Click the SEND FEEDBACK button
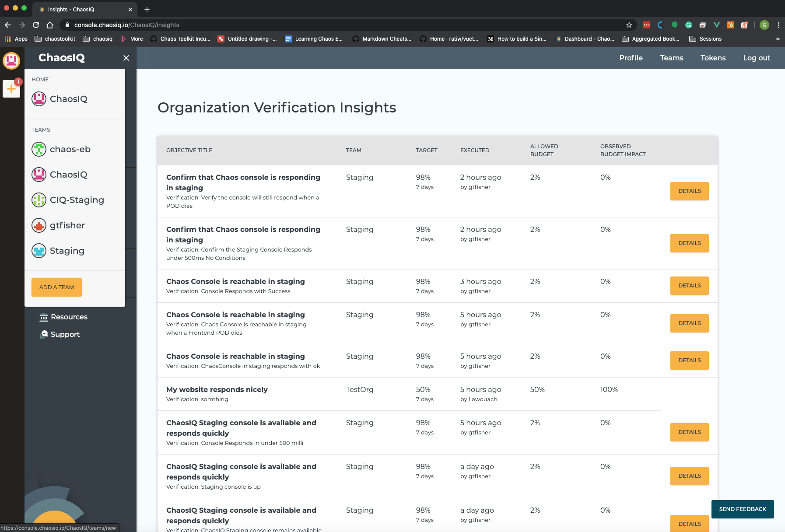Viewport: 785px width, 532px height. pos(743,509)
